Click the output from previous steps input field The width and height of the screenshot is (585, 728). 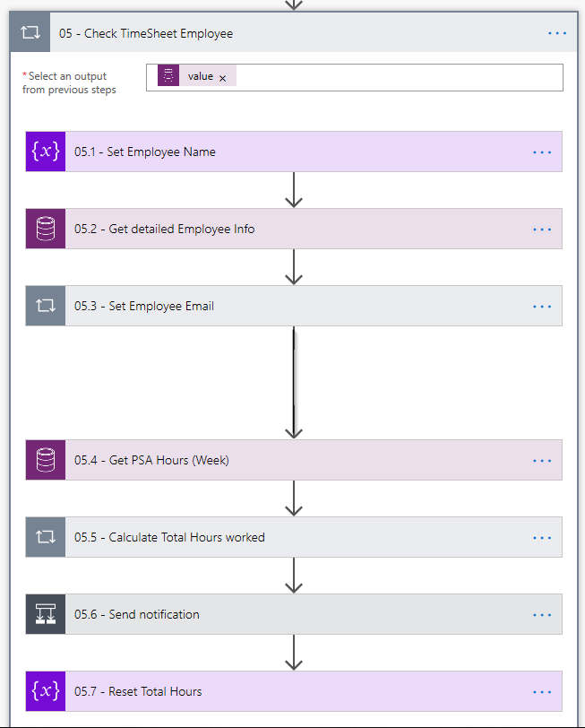tap(394, 77)
